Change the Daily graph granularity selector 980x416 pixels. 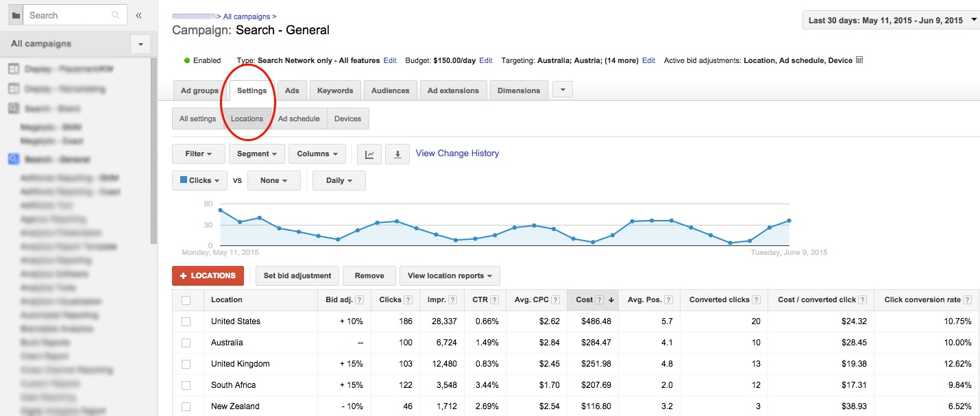pyautogui.click(x=339, y=180)
